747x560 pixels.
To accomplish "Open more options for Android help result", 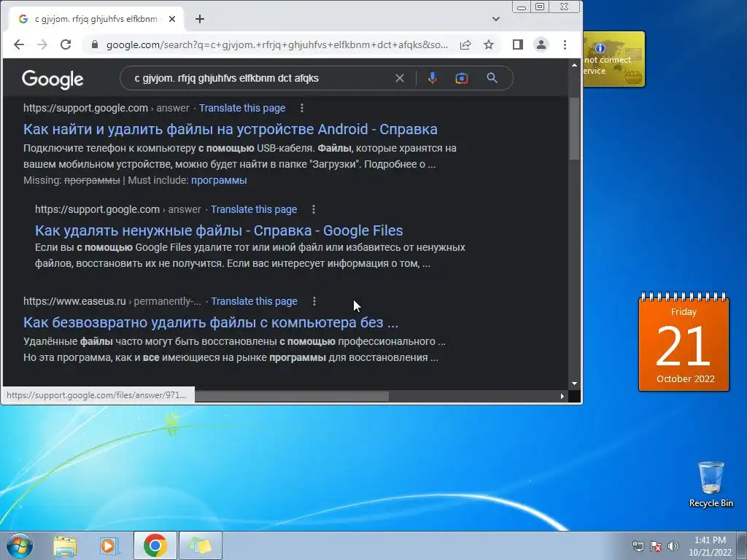I will [x=301, y=108].
